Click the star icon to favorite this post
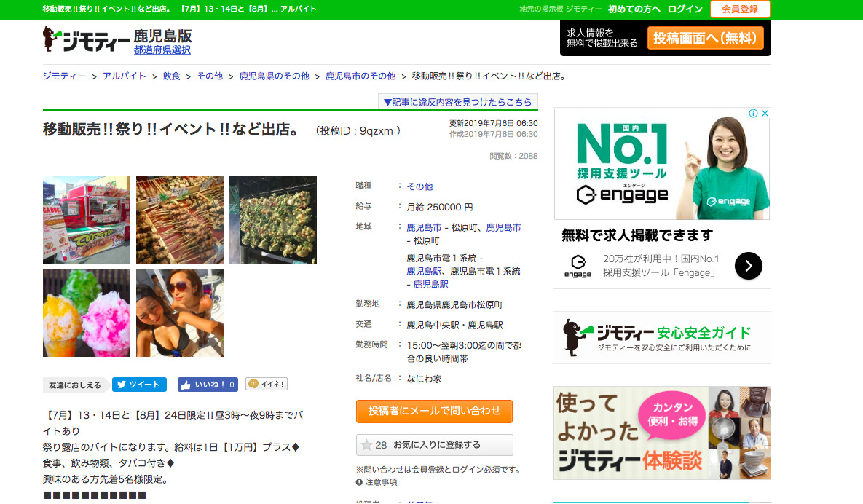 coord(366,444)
